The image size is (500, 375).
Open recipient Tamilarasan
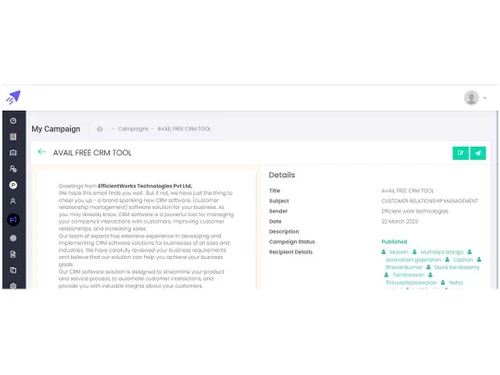pyautogui.click(x=408, y=275)
